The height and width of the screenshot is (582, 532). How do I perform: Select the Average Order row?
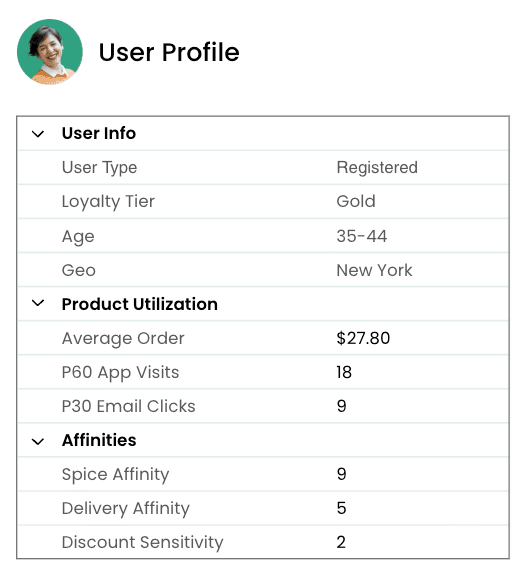263,338
